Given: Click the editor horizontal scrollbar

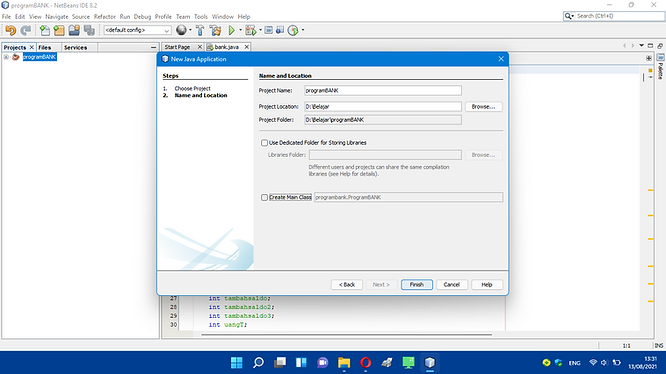Looking at the screenshot, I should (x=346, y=335).
